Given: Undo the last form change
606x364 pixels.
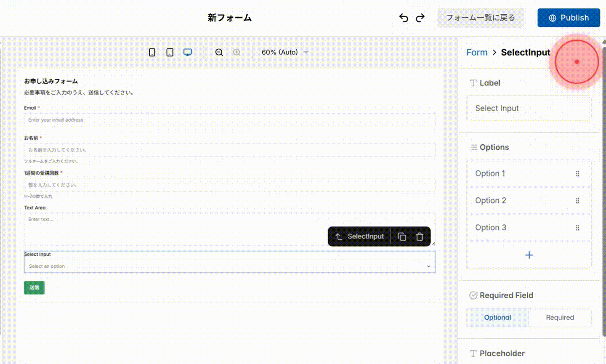Looking at the screenshot, I should pos(403,18).
